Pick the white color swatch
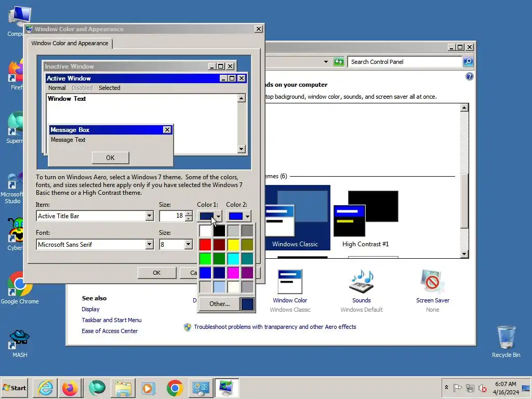 (205, 231)
